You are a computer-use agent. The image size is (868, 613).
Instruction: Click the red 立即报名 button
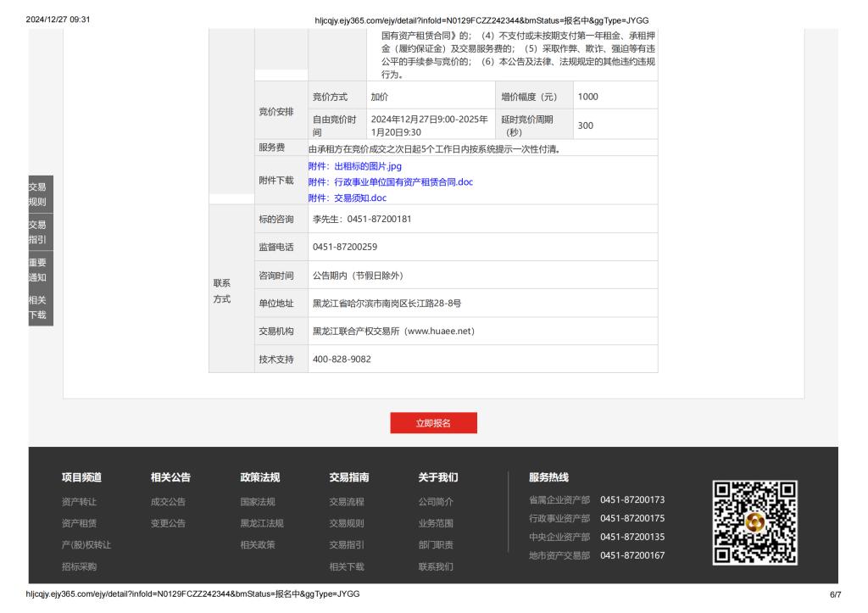pyautogui.click(x=433, y=423)
